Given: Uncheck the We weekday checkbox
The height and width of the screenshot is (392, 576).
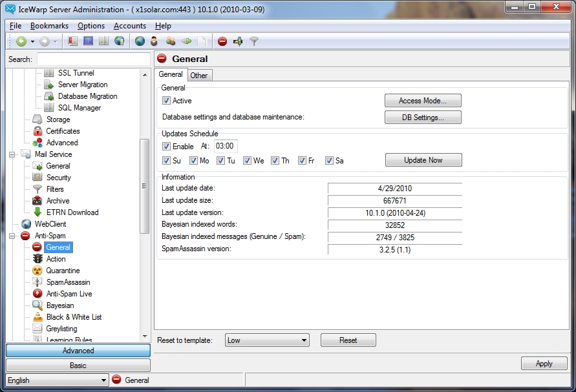Looking at the screenshot, I should pyautogui.click(x=247, y=161).
